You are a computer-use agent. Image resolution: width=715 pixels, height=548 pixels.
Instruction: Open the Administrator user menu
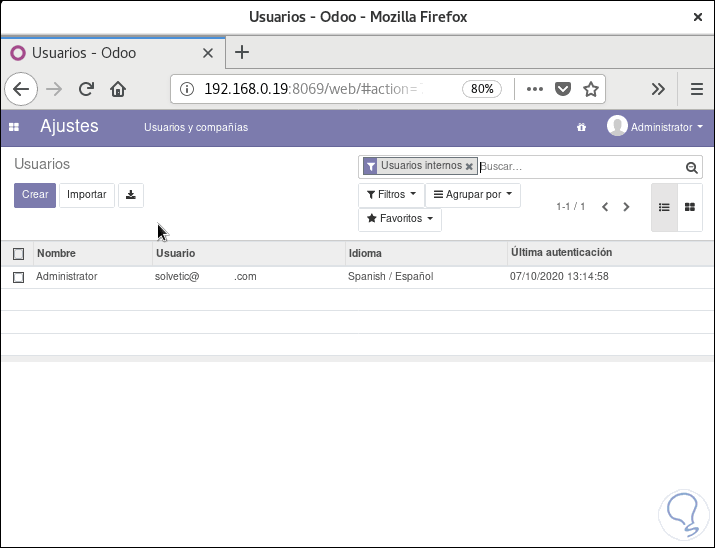(x=655, y=127)
